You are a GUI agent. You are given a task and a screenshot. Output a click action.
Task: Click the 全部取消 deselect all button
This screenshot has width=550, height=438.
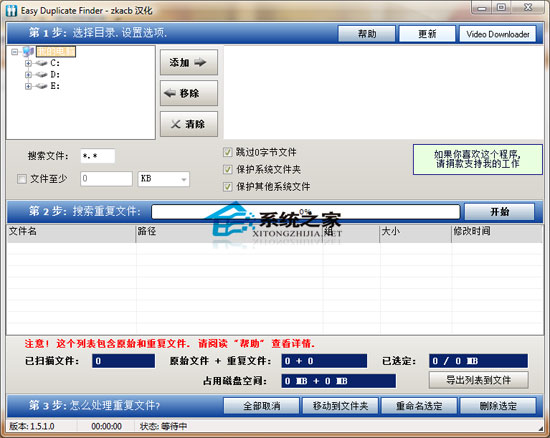[261, 406]
